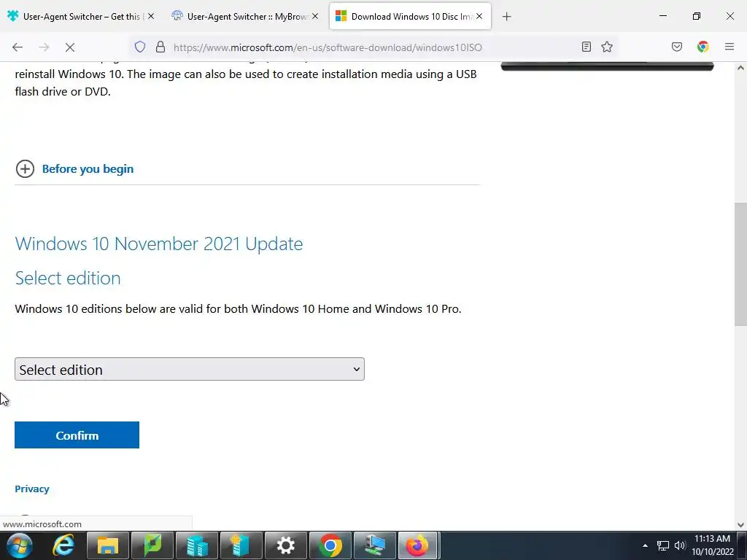This screenshot has height=560, width=747.
Task: Save page to Pocket
Action: click(x=677, y=47)
